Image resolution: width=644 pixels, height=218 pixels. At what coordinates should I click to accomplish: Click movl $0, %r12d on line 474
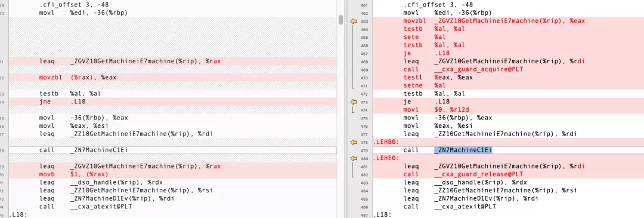436,109
